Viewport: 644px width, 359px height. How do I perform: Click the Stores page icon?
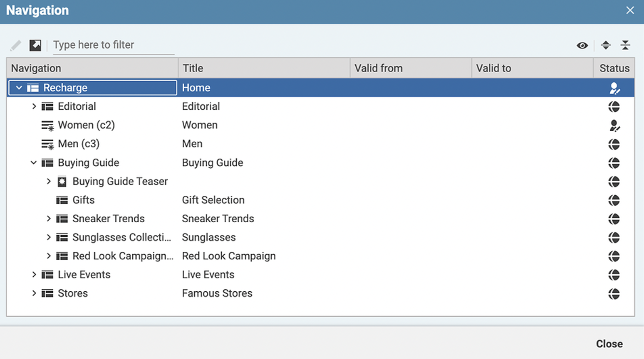(x=47, y=293)
